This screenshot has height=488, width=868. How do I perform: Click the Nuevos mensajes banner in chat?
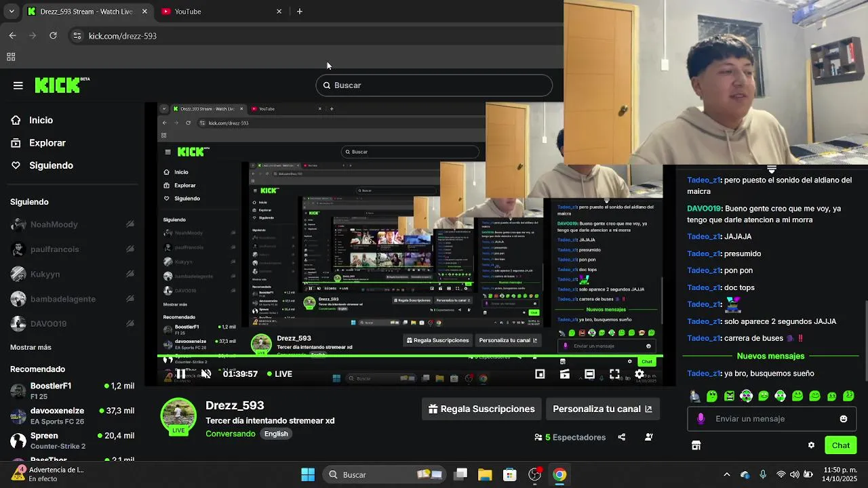770,356
